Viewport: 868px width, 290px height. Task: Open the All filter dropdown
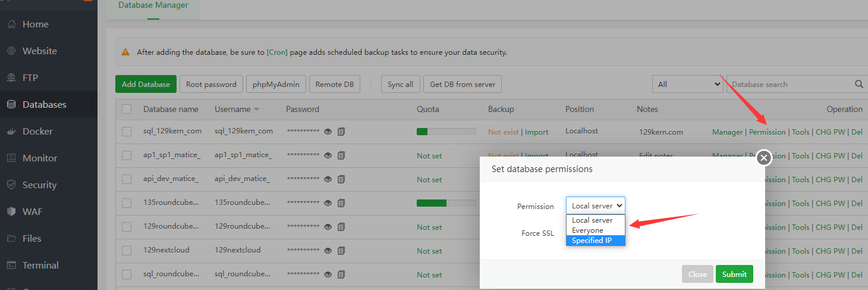coord(688,85)
